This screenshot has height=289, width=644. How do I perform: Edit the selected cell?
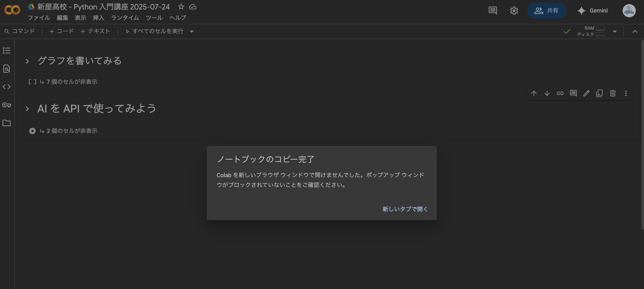tap(586, 93)
